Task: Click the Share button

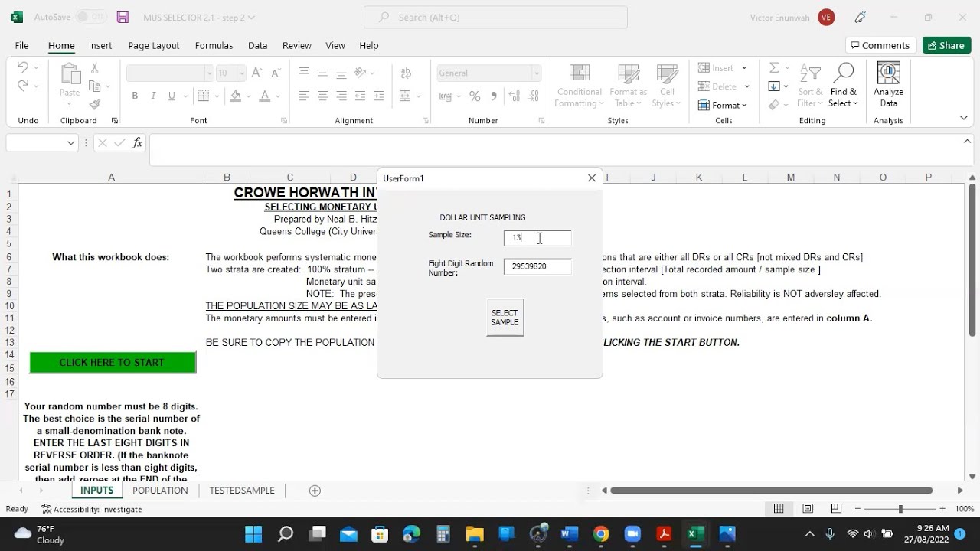Action: coord(946,45)
